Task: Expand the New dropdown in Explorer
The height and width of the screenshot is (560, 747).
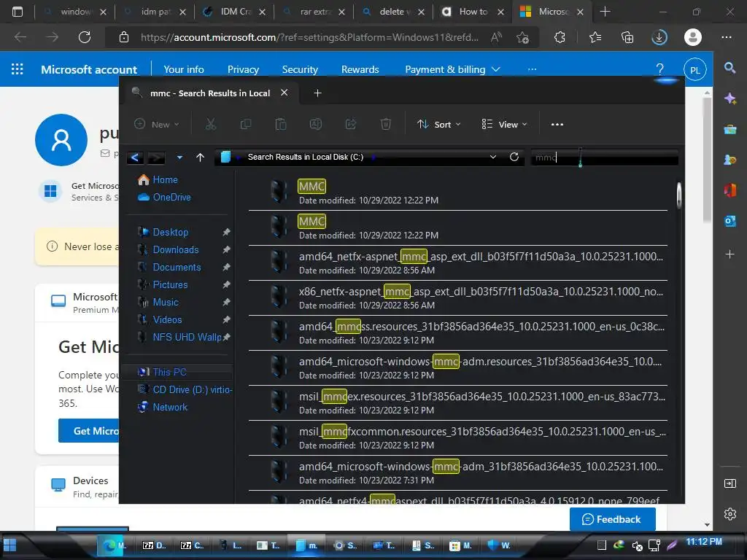Action: click(x=157, y=124)
